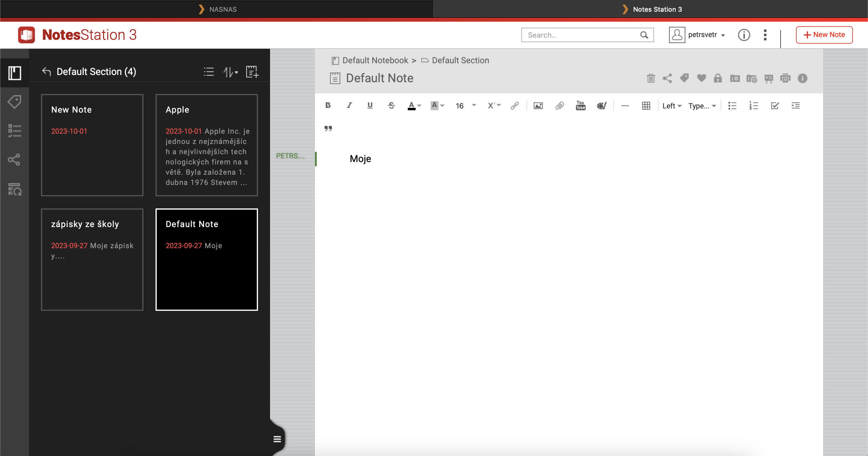Print the Default Note
Screen dimensions: 868x456
click(x=785, y=78)
